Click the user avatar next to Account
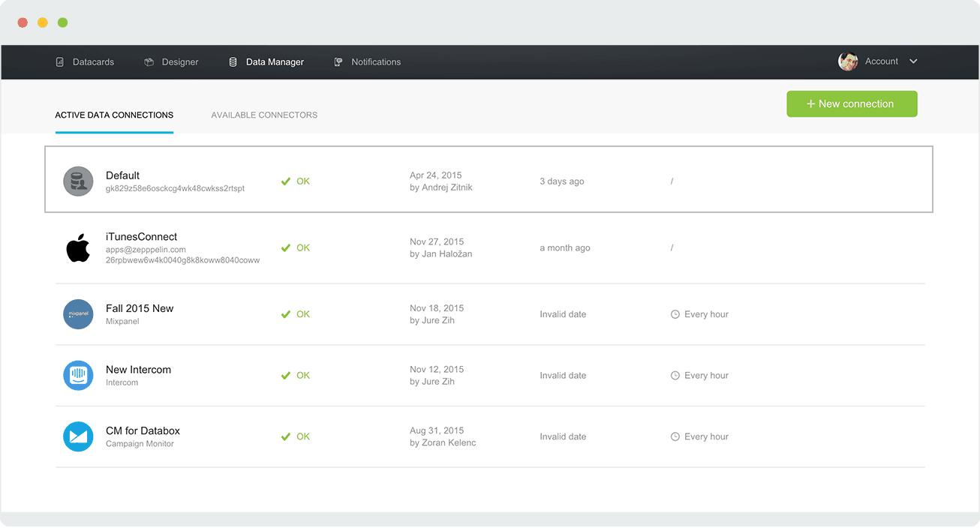 coord(848,61)
